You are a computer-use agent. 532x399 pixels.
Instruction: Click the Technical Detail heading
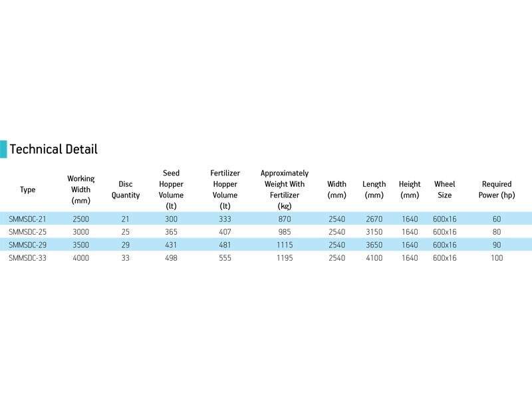point(53,149)
